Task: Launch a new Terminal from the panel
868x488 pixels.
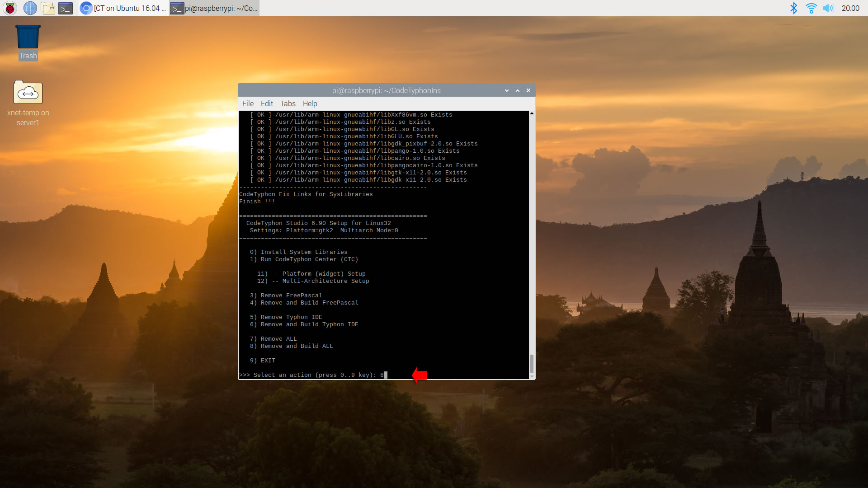Action: [x=66, y=8]
